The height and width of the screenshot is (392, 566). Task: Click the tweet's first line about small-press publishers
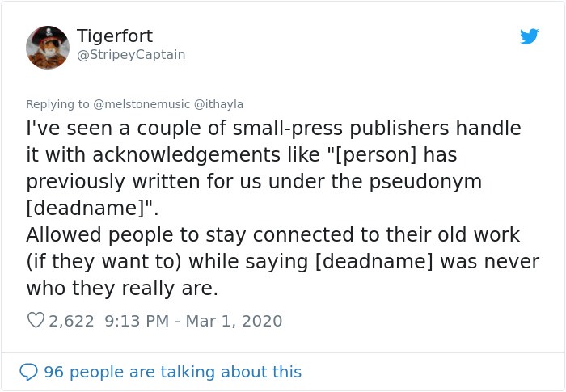coord(273,129)
